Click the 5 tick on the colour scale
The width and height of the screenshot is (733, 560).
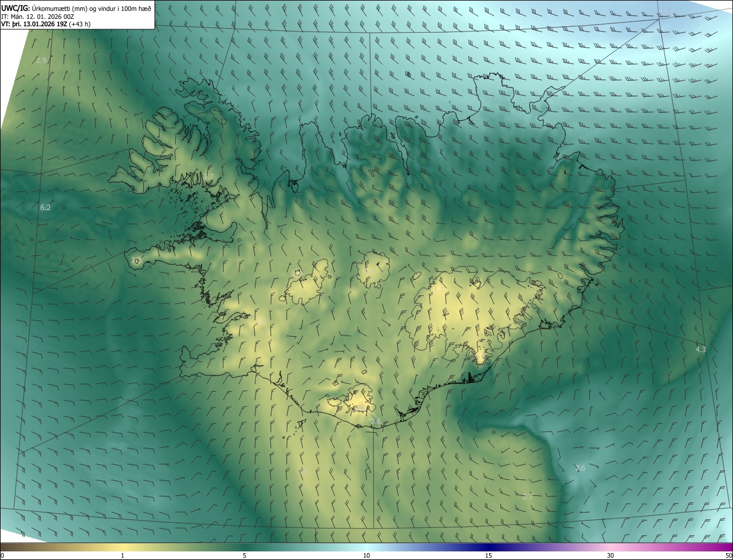click(x=245, y=555)
